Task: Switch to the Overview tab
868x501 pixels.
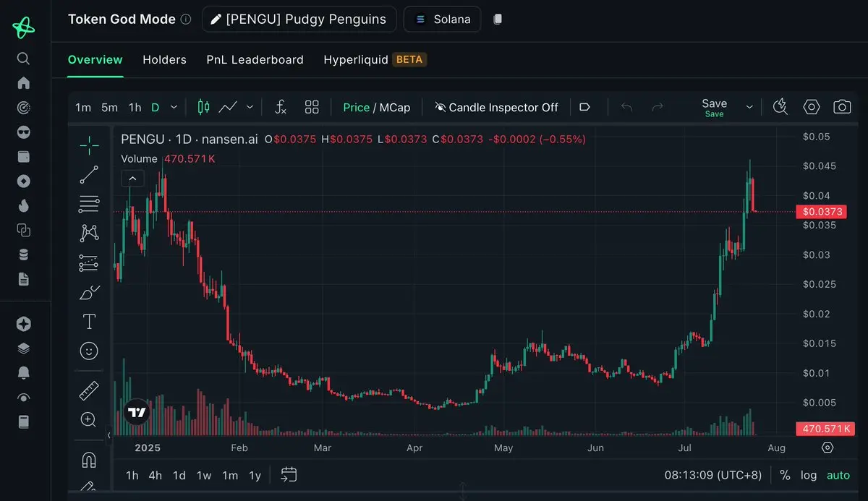Action: tap(95, 60)
